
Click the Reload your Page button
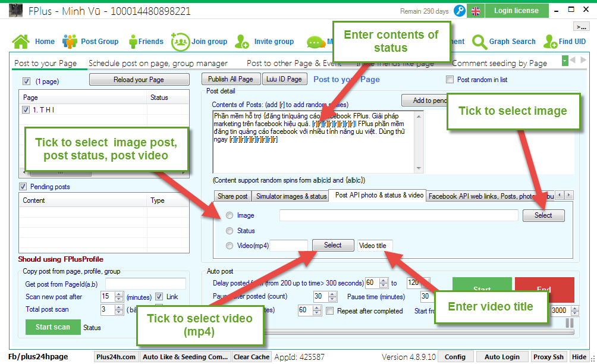pos(139,80)
